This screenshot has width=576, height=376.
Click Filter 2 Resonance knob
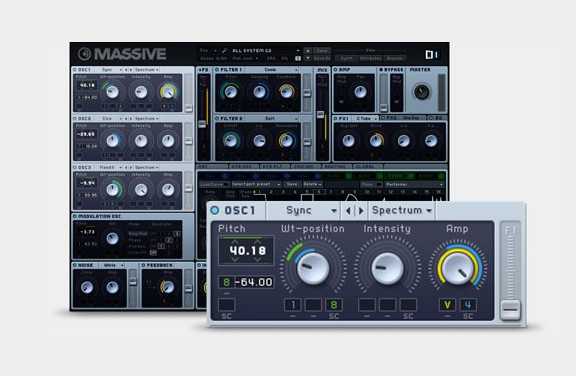[x=287, y=141]
